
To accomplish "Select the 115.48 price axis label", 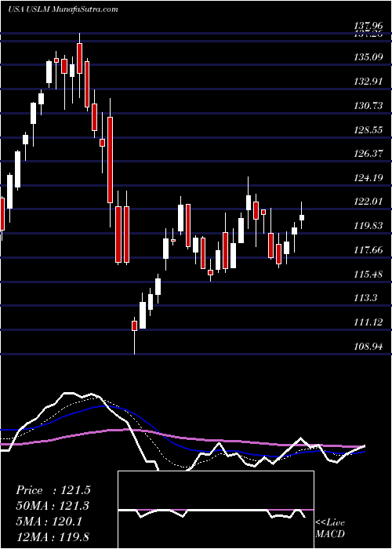I will 369,274.
